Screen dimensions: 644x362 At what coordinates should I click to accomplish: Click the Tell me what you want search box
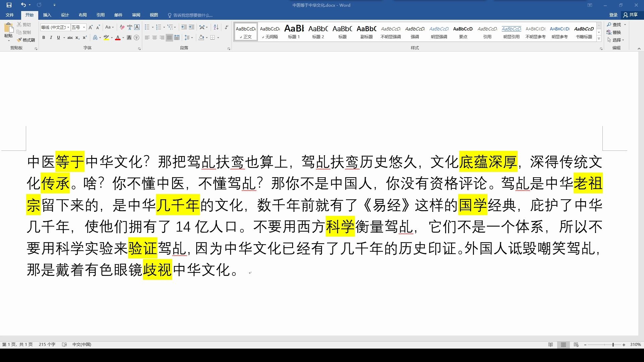pyautogui.click(x=190, y=15)
